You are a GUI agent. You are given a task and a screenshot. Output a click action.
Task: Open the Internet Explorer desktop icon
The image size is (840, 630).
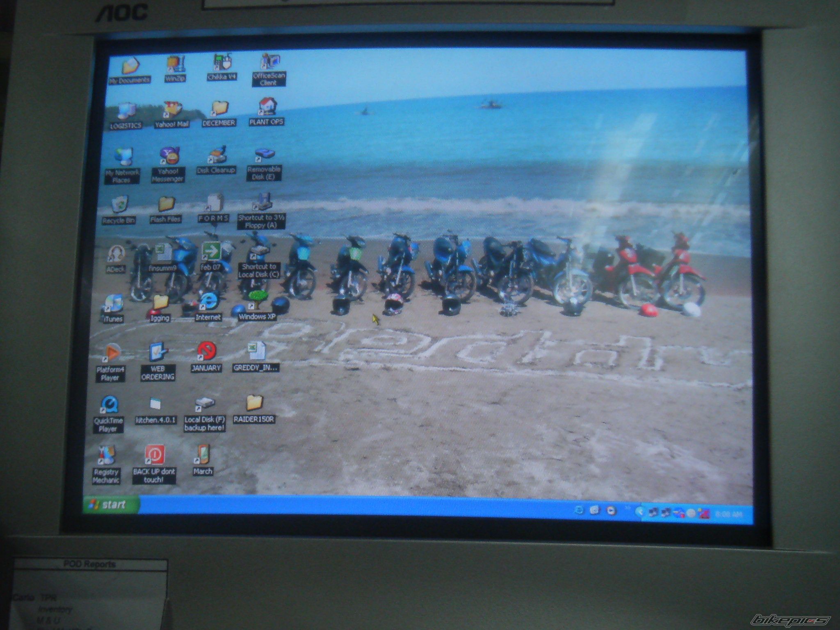tap(208, 302)
